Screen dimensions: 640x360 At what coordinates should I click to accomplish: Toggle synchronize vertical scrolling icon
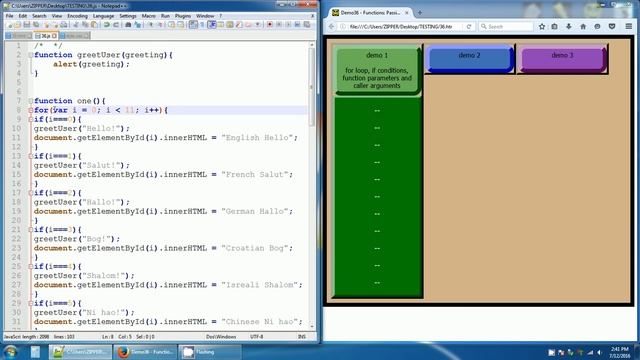click(x=171, y=25)
